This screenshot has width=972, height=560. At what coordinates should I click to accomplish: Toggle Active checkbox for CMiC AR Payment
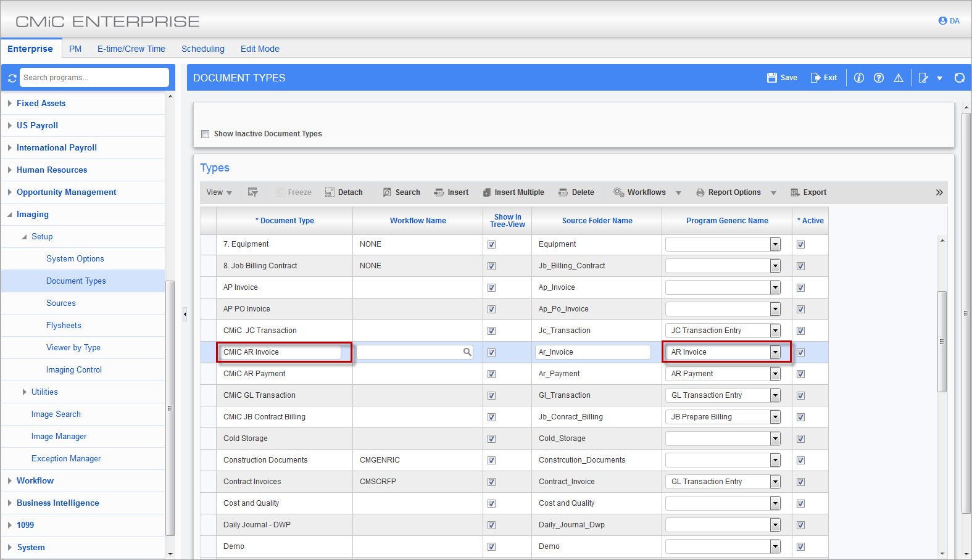[x=801, y=374]
